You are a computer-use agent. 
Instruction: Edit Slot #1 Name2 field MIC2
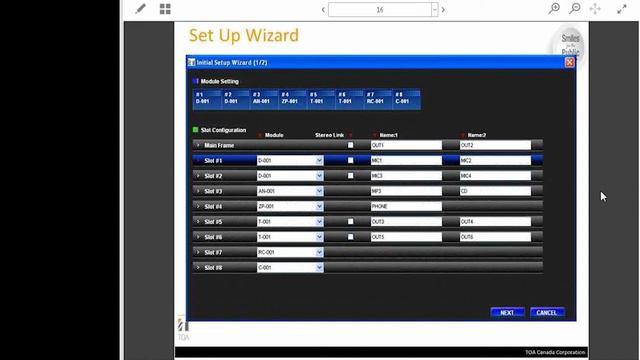[x=495, y=160]
